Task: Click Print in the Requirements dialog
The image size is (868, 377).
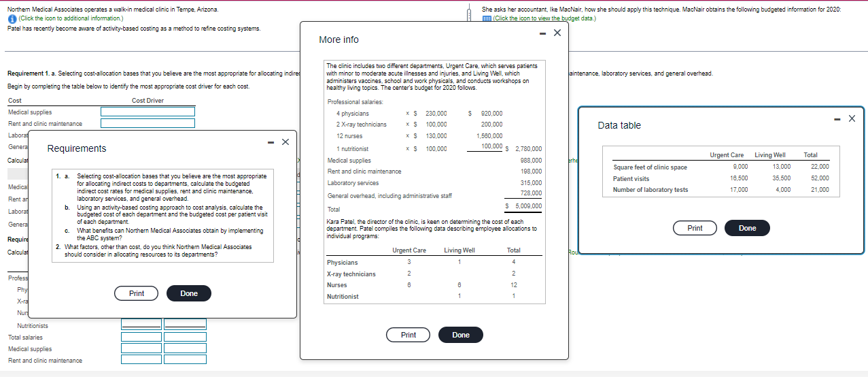Action: click(x=137, y=293)
